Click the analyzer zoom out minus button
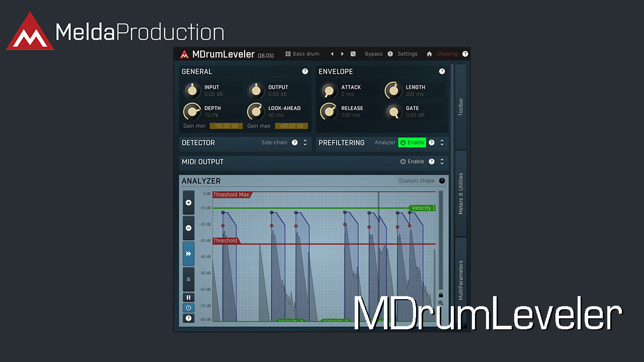 (x=189, y=228)
